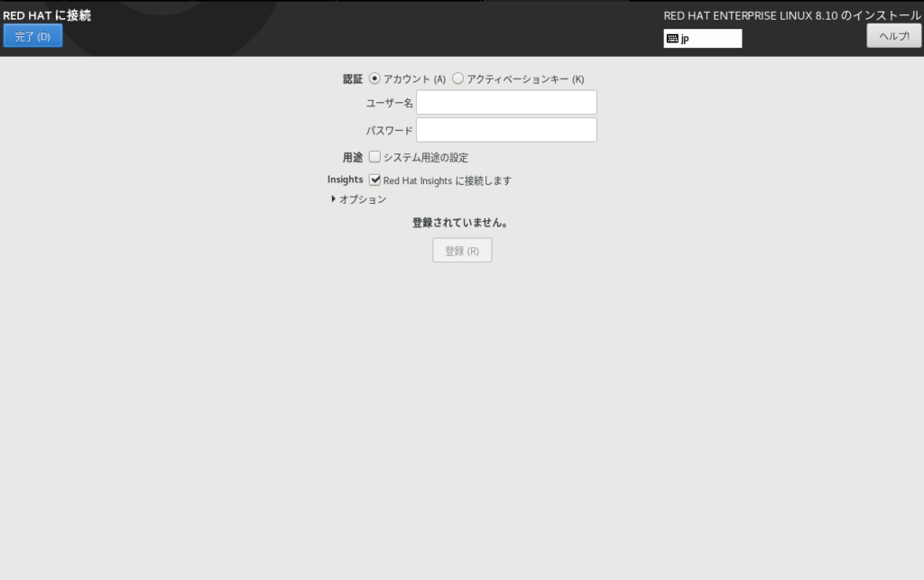
Task: Click RED HAT ENTERPRISE LINUX 8.10 のインストール heading
Action: pos(791,15)
